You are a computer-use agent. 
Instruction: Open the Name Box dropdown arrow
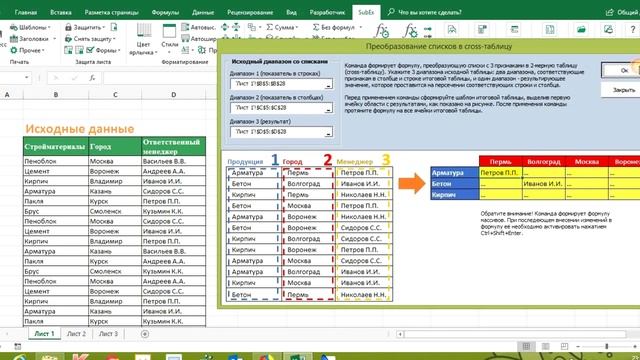[27, 78]
